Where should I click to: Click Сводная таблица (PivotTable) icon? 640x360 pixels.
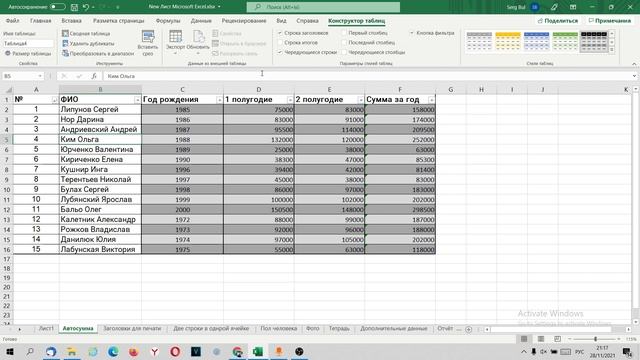point(65,33)
